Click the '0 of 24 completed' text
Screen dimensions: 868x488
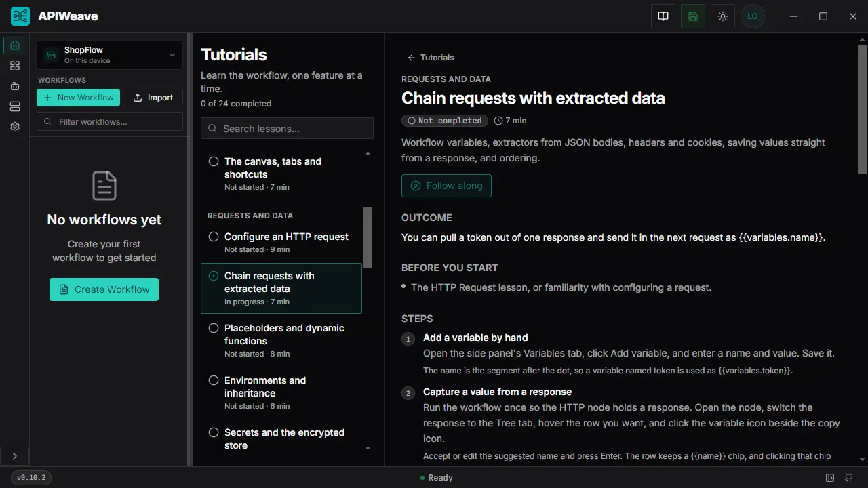[236, 104]
